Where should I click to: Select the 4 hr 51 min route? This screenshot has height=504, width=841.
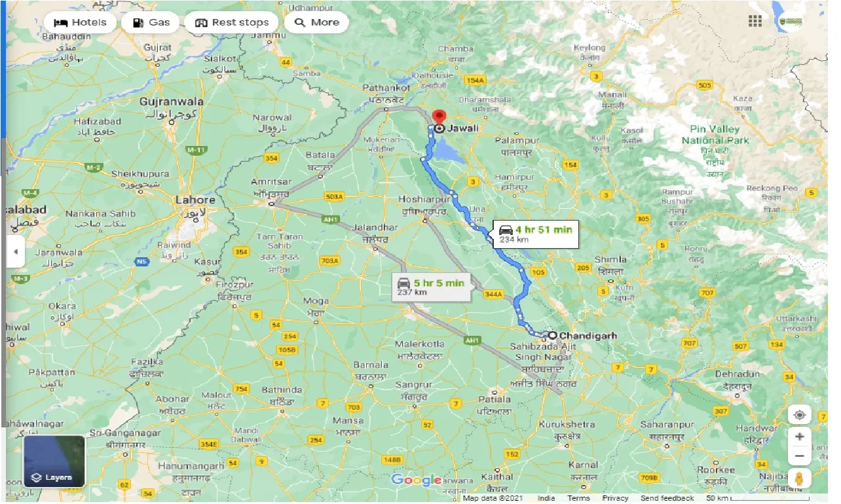click(535, 234)
